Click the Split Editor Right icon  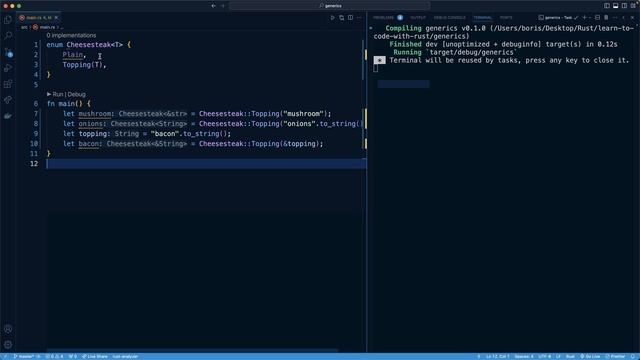tap(350, 18)
